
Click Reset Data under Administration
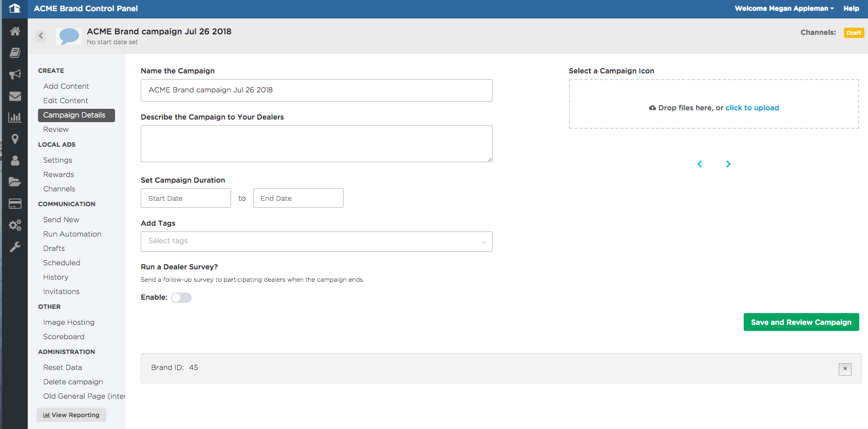tap(63, 367)
